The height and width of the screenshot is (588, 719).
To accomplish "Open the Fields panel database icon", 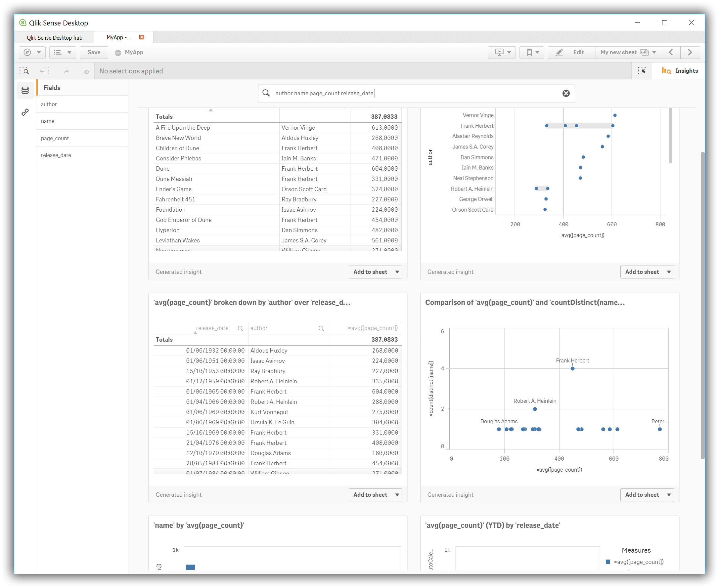I will [x=25, y=90].
